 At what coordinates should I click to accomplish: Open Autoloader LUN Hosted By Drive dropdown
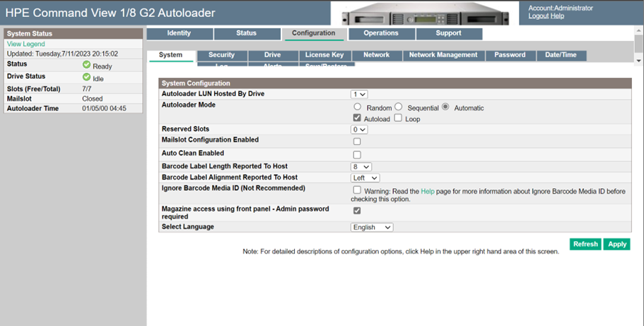click(x=359, y=94)
